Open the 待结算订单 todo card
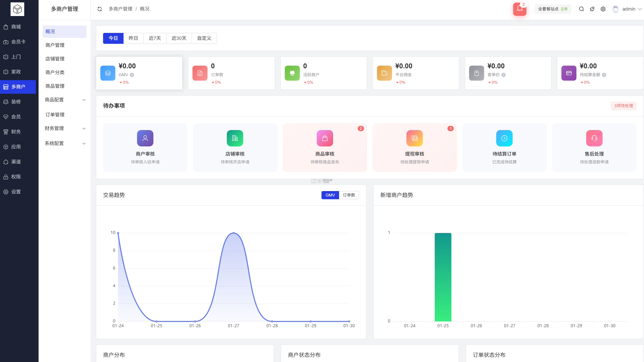644x362 pixels. coord(504,147)
